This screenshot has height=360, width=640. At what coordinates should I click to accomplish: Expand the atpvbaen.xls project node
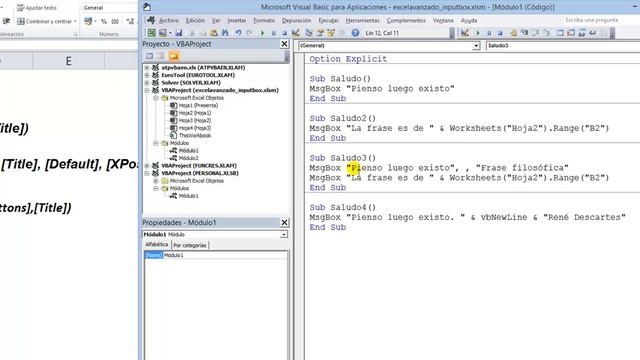(x=147, y=67)
